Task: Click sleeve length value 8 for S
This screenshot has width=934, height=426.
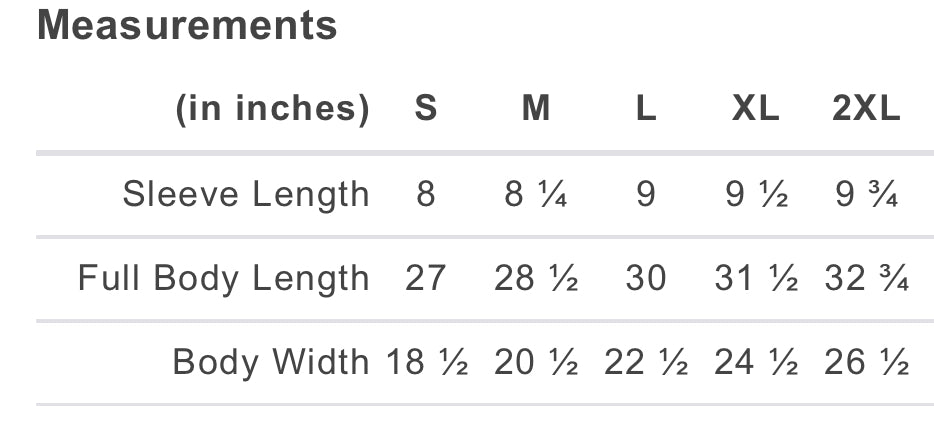Action: point(426,195)
